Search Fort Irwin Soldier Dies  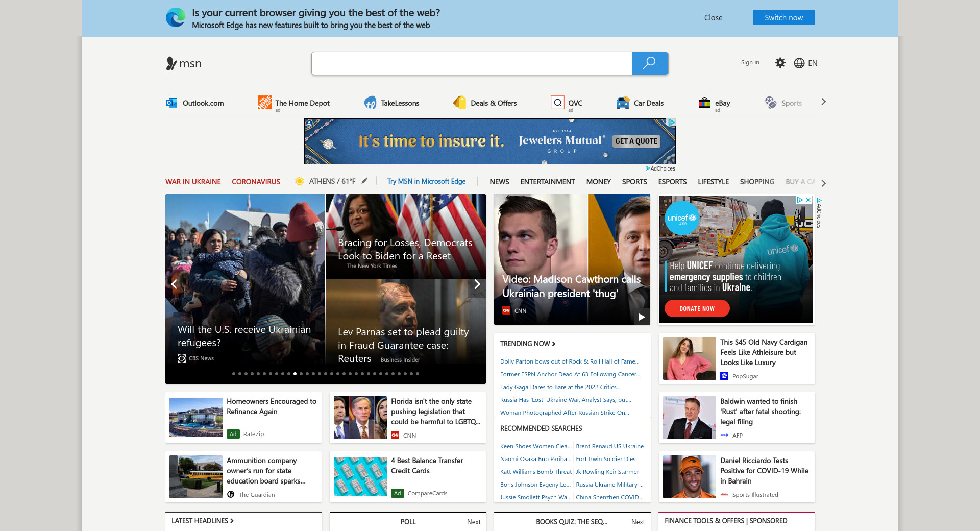pos(606,459)
